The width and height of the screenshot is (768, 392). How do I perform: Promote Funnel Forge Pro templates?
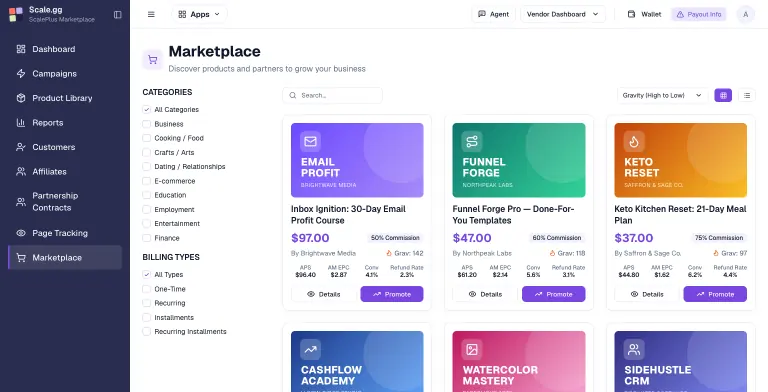pyautogui.click(x=553, y=294)
